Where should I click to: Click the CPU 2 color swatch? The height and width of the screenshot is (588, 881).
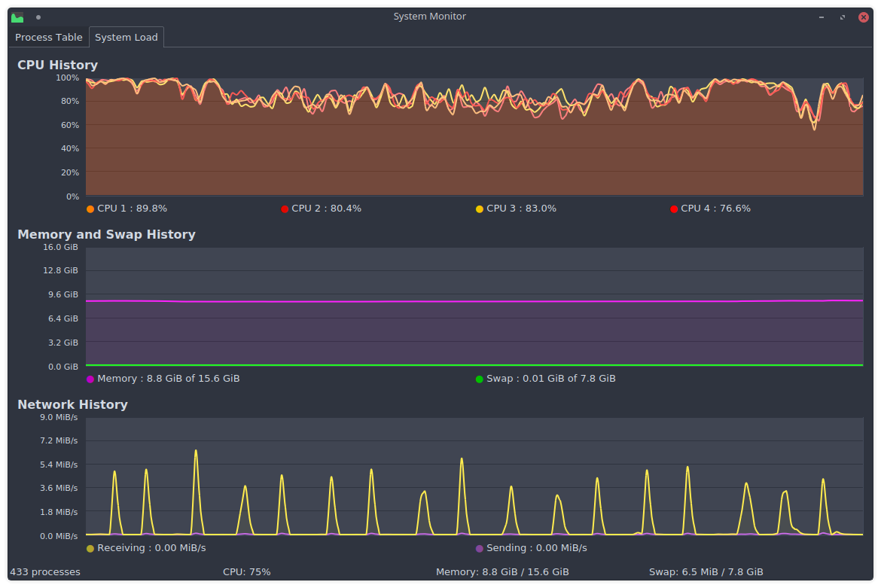285,209
